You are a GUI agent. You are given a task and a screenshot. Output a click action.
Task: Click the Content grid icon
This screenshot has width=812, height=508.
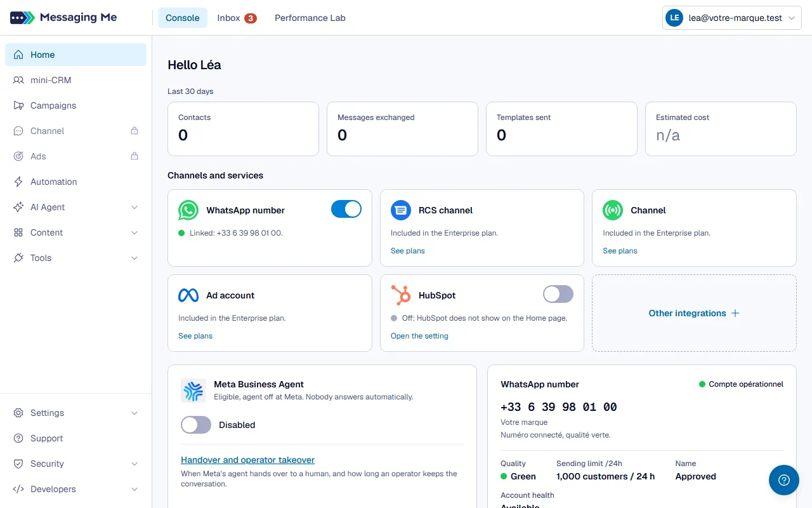[x=18, y=232]
